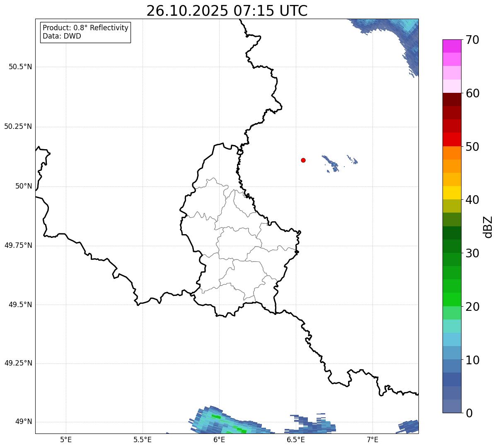498x448 pixels.
Task: Click the 50.25°N latitude label
Action: pyautogui.click(x=18, y=126)
